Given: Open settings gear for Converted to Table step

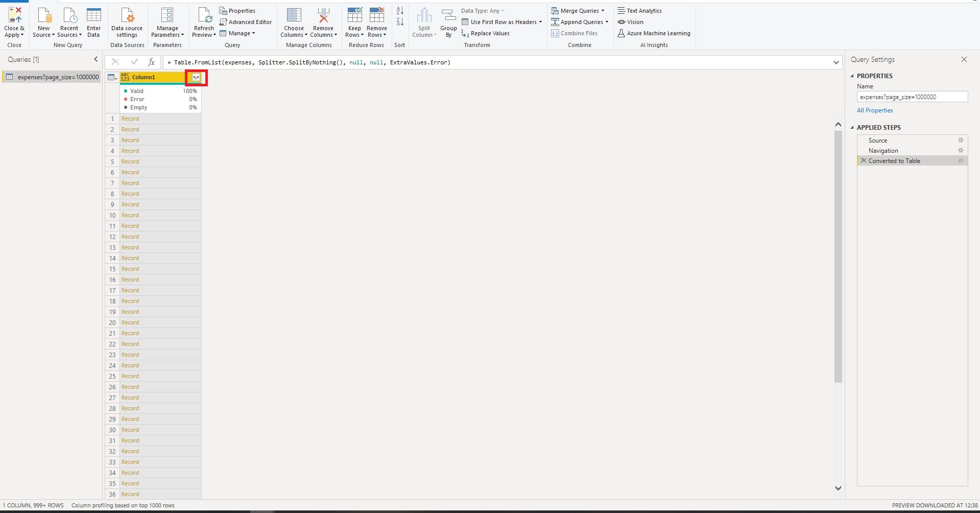Looking at the screenshot, I should [961, 160].
